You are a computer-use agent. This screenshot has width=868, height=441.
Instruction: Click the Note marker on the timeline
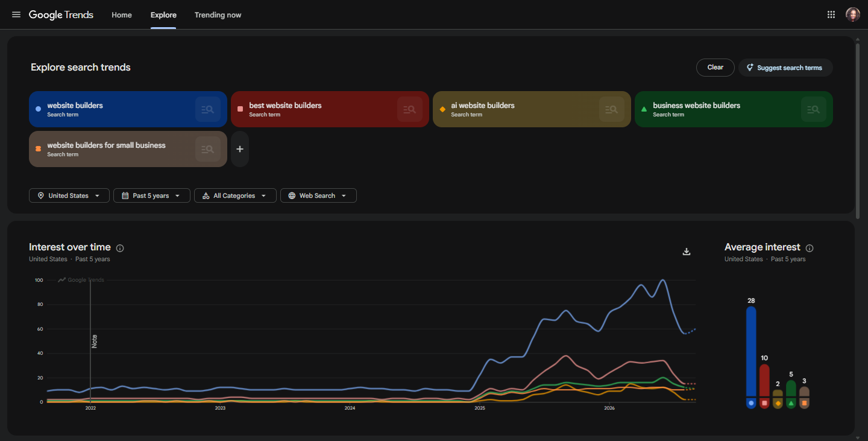[94, 341]
